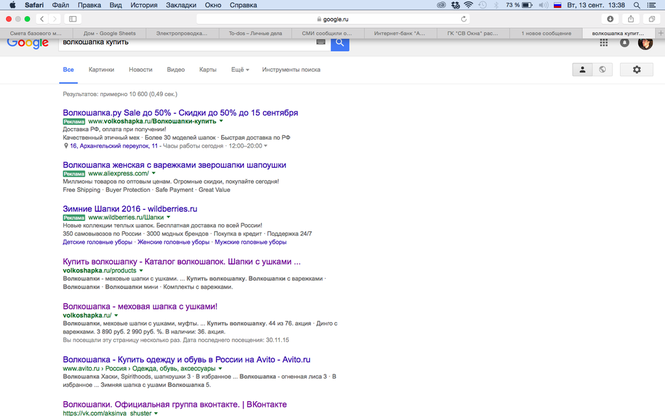Toggle the Safari sidebar button
This screenshot has width=665, height=416.
coord(73,19)
